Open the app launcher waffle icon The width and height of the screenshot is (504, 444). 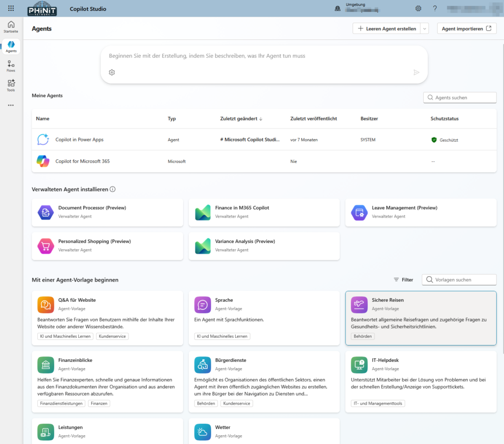(x=11, y=8)
